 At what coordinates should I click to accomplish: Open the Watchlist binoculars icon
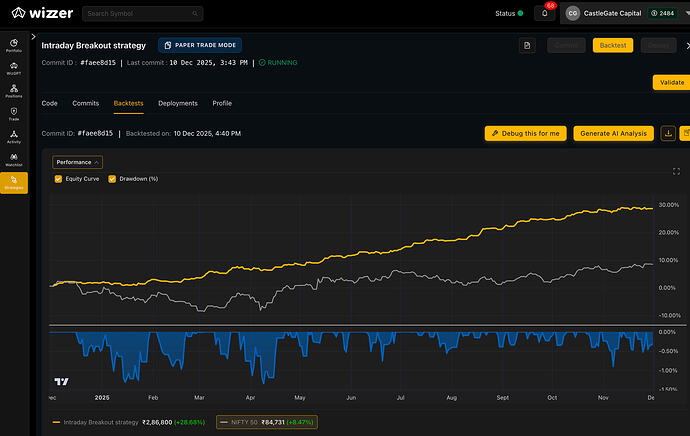point(14,160)
